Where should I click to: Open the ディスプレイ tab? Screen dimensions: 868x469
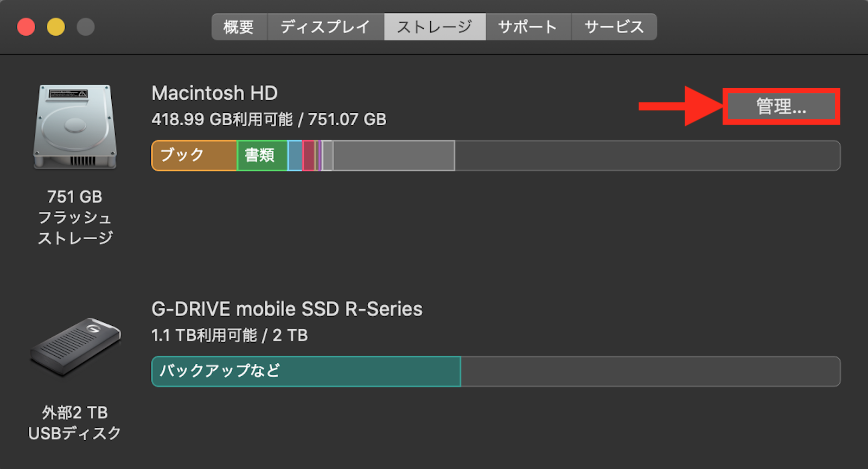pos(325,27)
